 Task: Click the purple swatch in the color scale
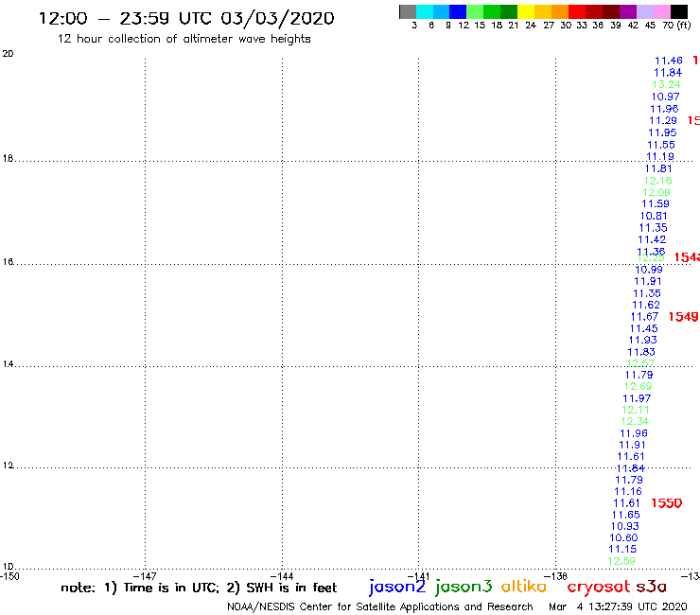coord(628,11)
